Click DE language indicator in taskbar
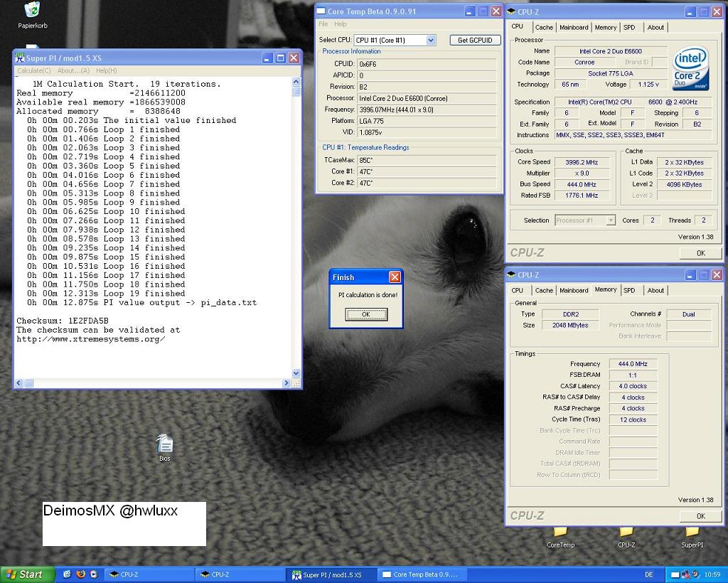This screenshot has width=728, height=583. 648,574
